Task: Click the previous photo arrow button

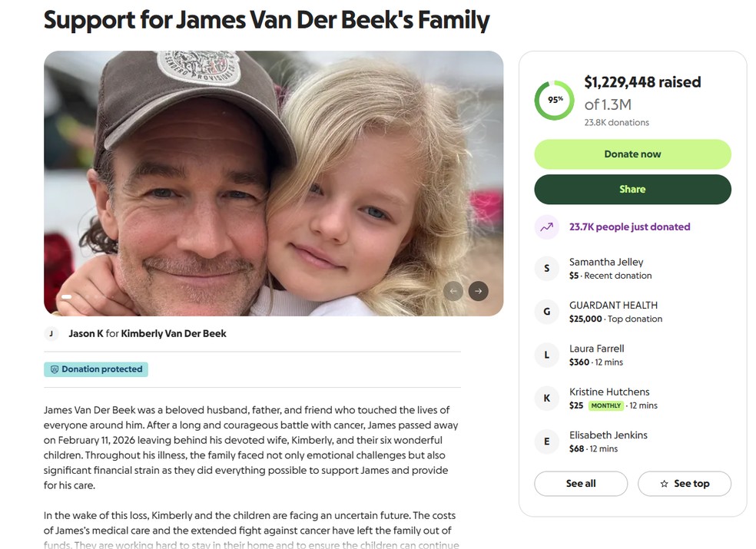Action: pyautogui.click(x=453, y=291)
